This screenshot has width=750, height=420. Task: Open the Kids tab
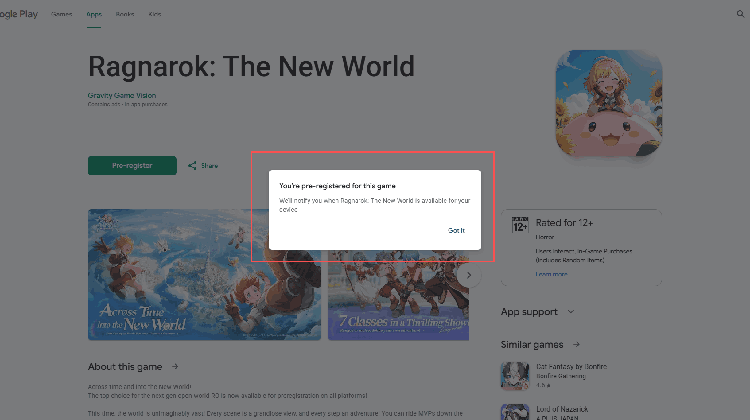pos(155,14)
